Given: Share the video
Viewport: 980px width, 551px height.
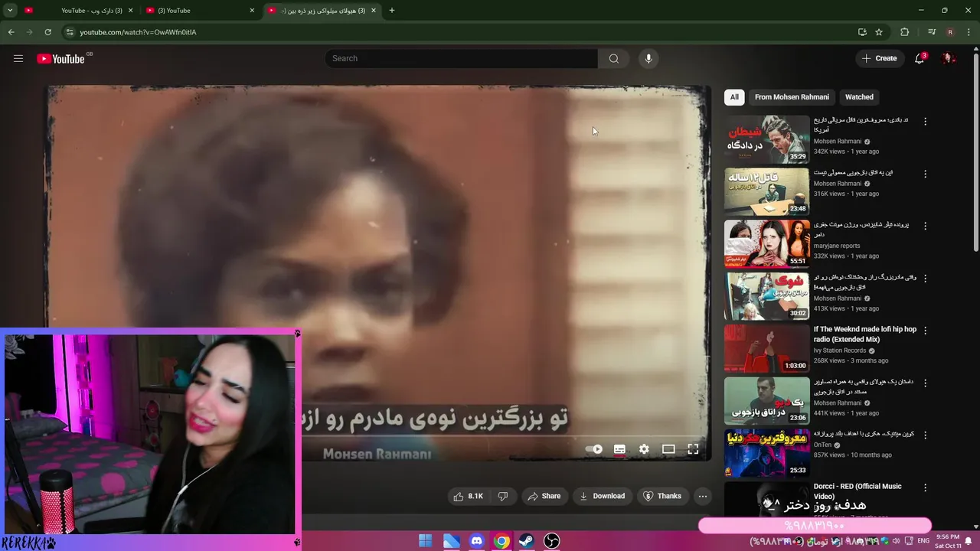Looking at the screenshot, I should [544, 496].
